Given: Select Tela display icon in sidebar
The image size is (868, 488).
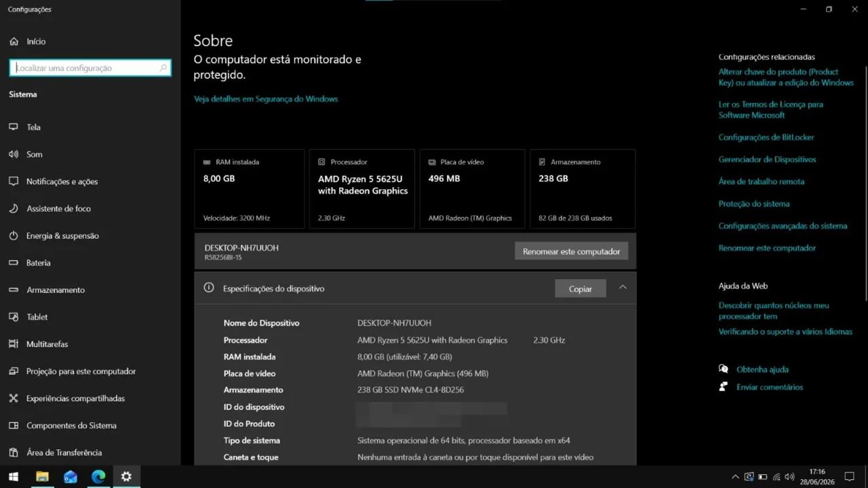Looking at the screenshot, I should click(14, 127).
